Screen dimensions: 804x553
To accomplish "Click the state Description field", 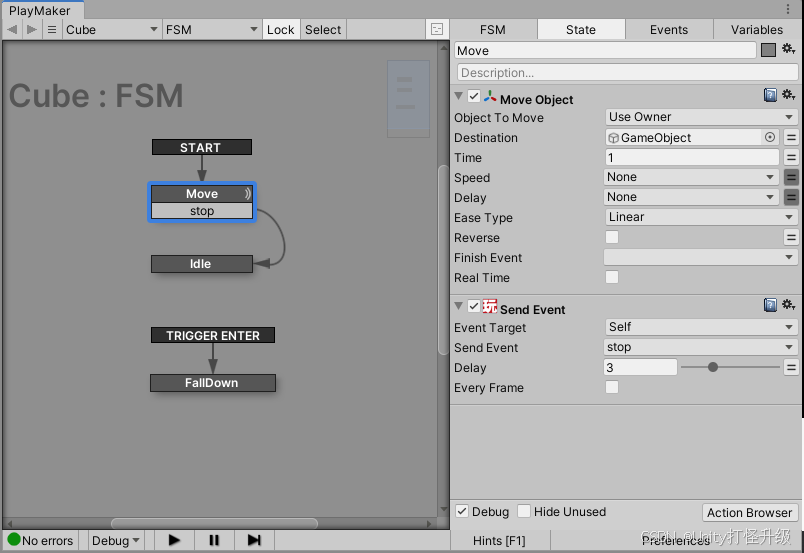I will [627, 72].
